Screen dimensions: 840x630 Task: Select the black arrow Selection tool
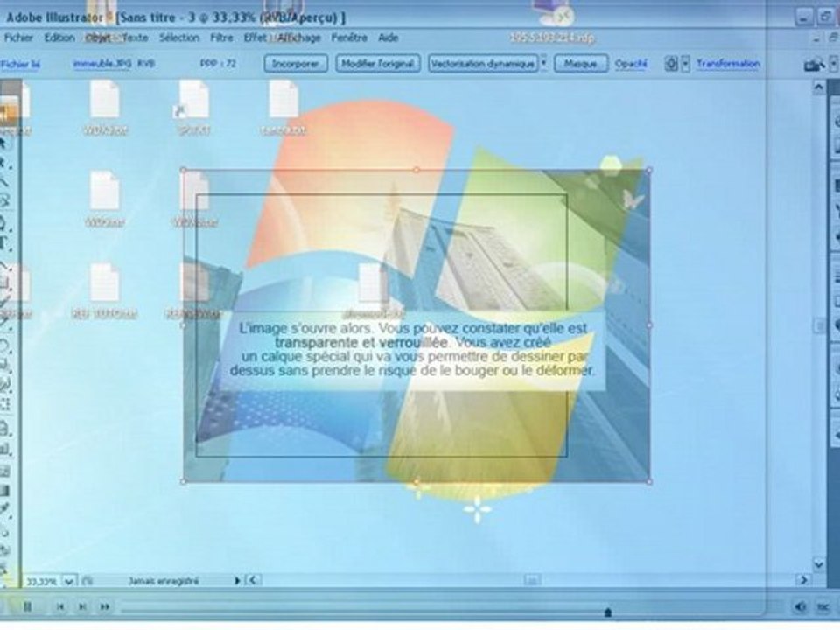point(3,143)
